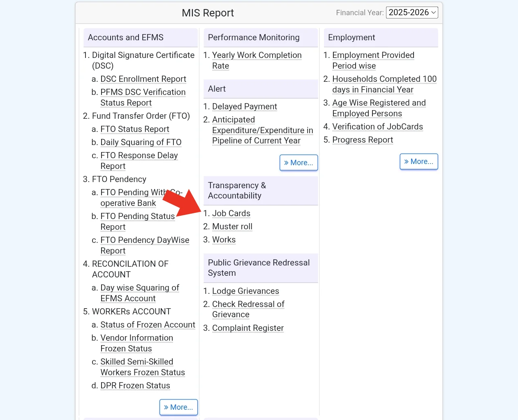Open Status of Frozen Account
The height and width of the screenshot is (420, 518).
coord(148,325)
